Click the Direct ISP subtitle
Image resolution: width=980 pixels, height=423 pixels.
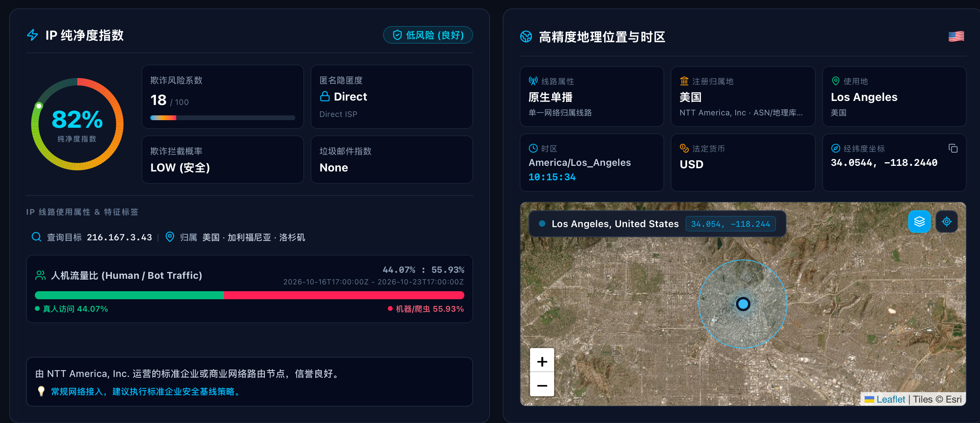pos(338,114)
